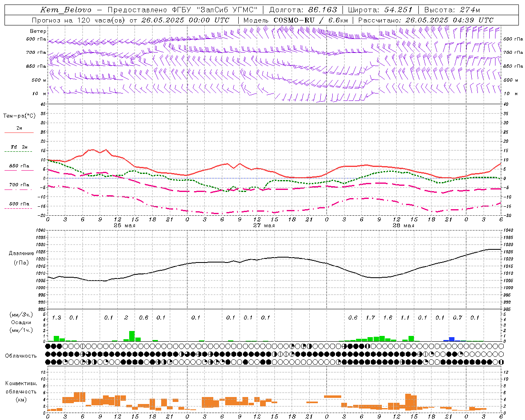Click the precipitation value 1.3
The width and height of the screenshot is (525, 420).
click(56, 317)
